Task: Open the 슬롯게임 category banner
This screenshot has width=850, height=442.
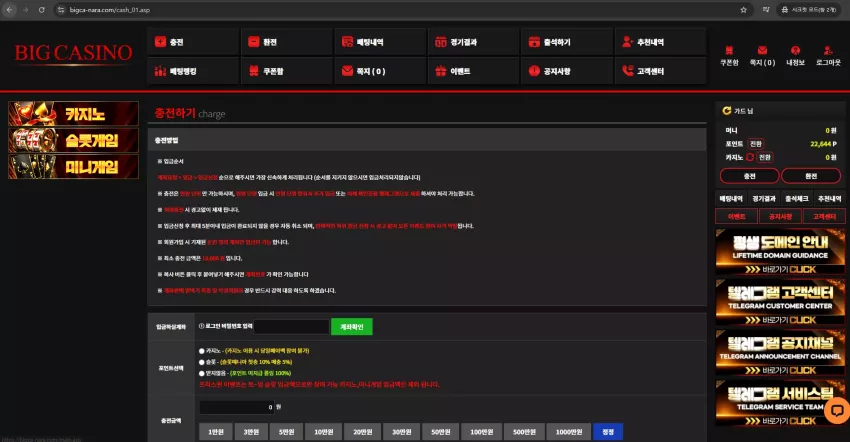Action: (x=73, y=140)
